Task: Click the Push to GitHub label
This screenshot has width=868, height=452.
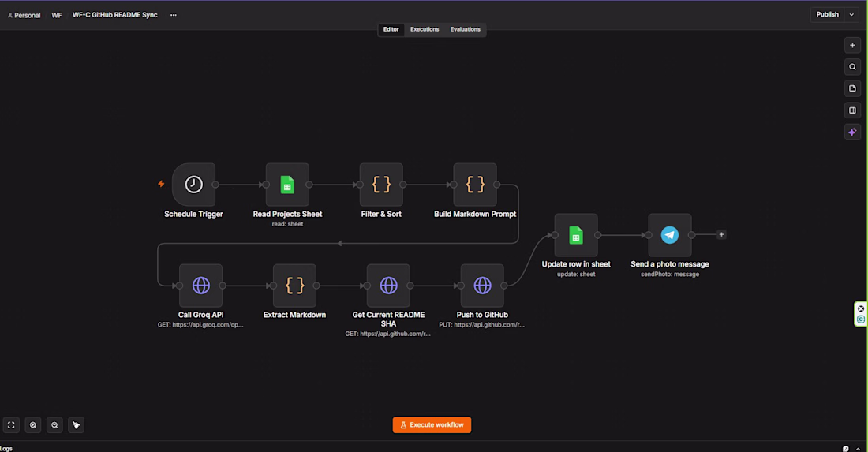Action: 482,315
